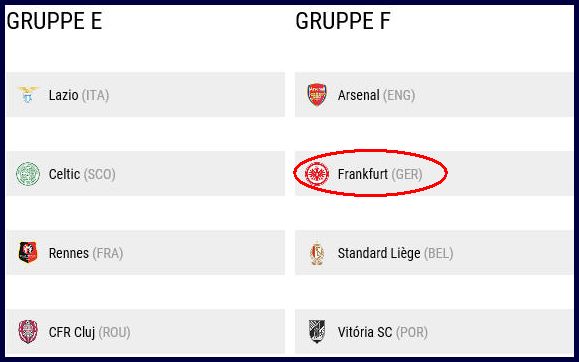This screenshot has width=579, height=362.
Task: Click the Lazio eagle crest icon
Action: [x=28, y=95]
